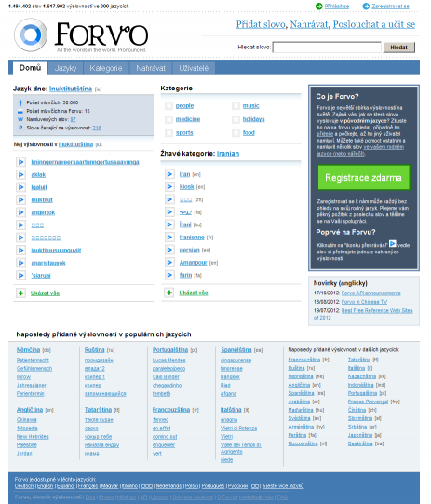
Task: Open the Uživatelé tab
Action: 194,68
